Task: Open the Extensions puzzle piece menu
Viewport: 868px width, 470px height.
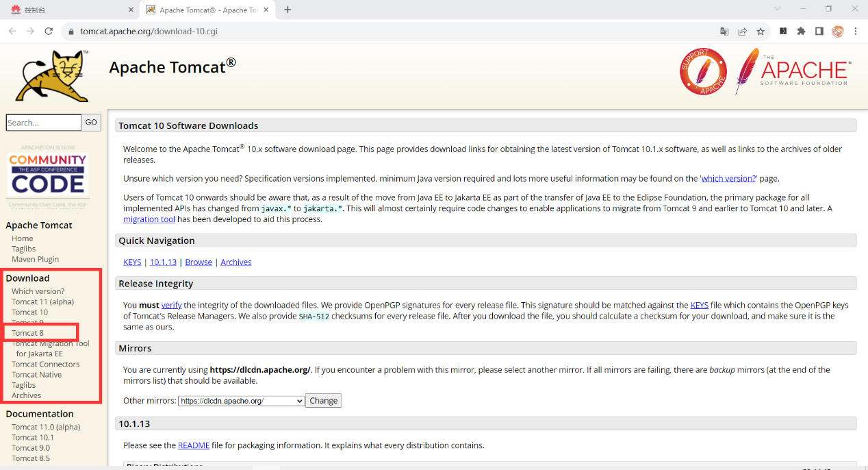Action: [801, 31]
